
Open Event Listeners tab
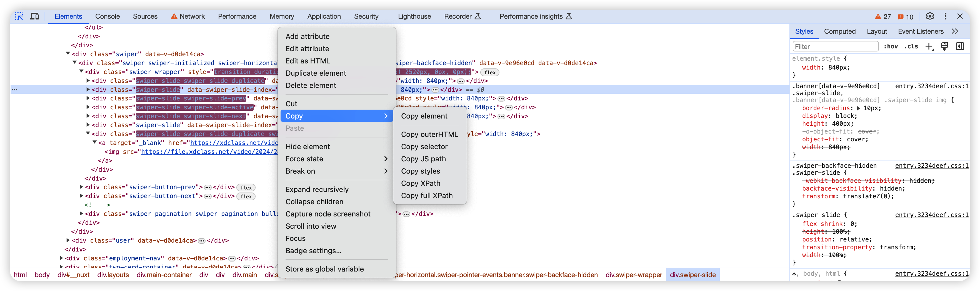click(x=920, y=32)
